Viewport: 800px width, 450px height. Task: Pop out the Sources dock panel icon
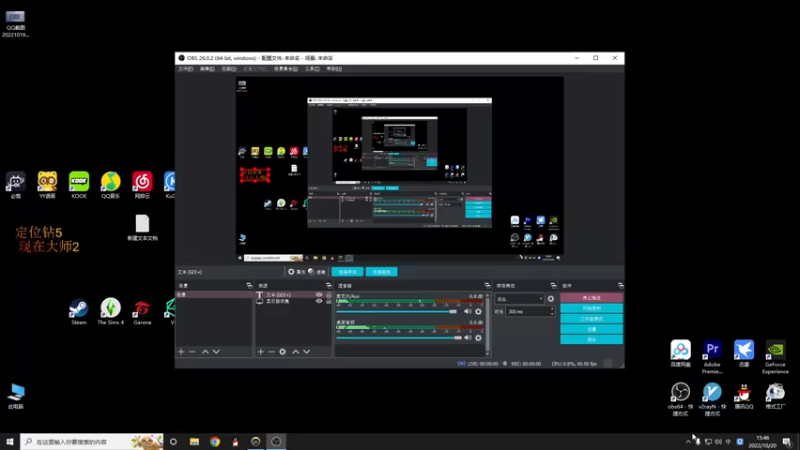[329, 286]
